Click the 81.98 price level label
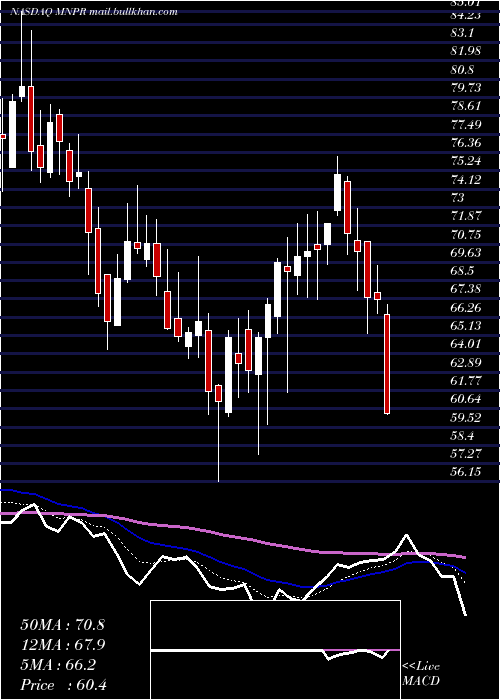Image resolution: width=500 pixels, height=700 pixels. [x=466, y=51]
